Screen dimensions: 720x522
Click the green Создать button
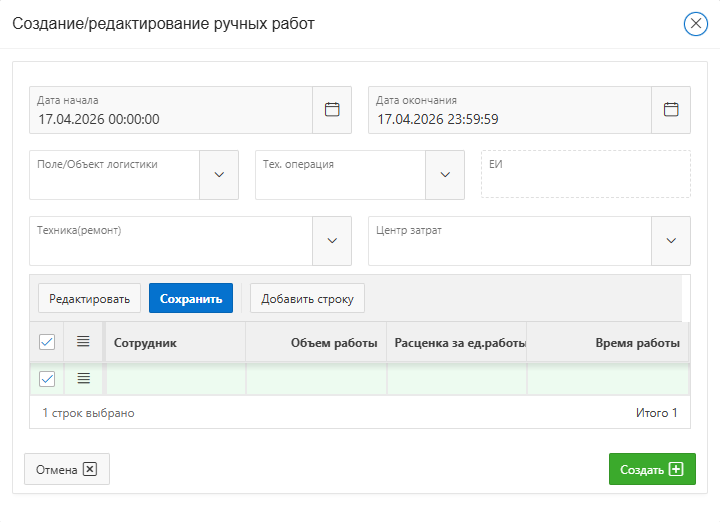tap(651, 469)
